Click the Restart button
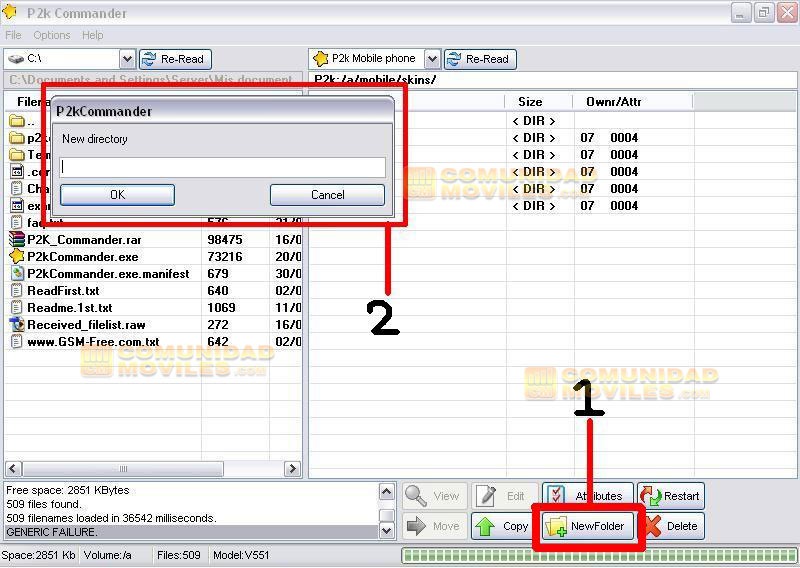The width and height of the screenshot is (800, 568). [671, 496]
